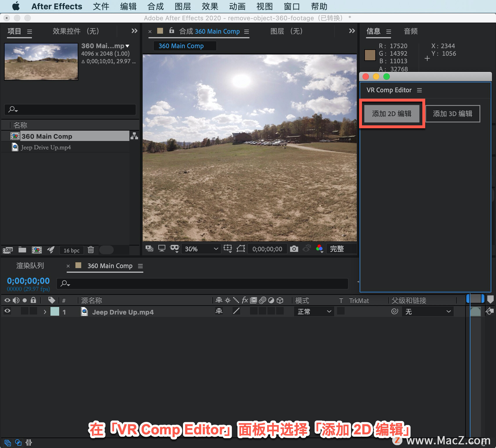Screen dimensions: 496x448
Task: Click the brown color swatch in Info panel
Action: coord(370,55)
